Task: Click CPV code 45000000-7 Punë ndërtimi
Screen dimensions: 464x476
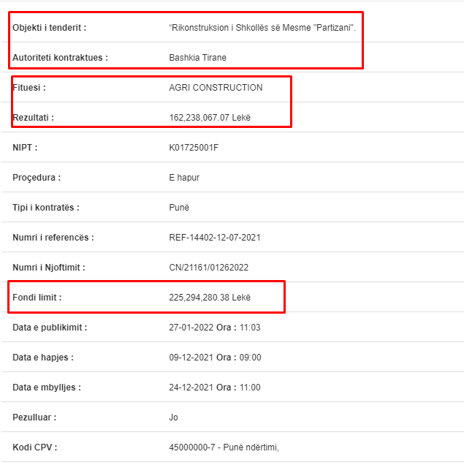Action: (x=224, y=447)
